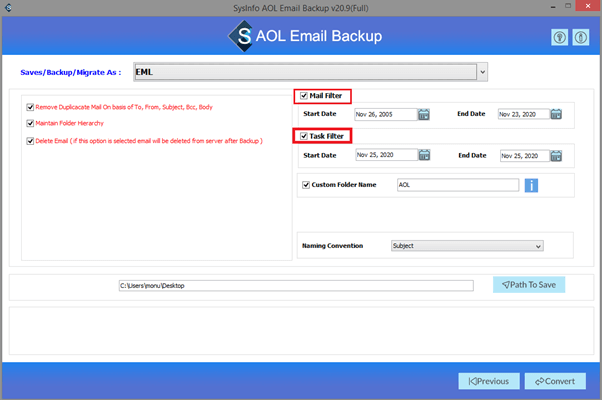Click the SysInfo logo in title bar
Viewport: 602px width, 400px height.
click(x=8, y=7)
